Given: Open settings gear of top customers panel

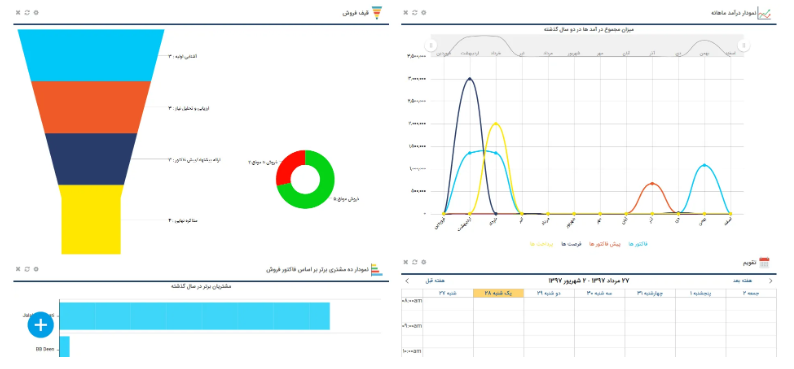Looking at the screenshot, I should pos(36,269).
